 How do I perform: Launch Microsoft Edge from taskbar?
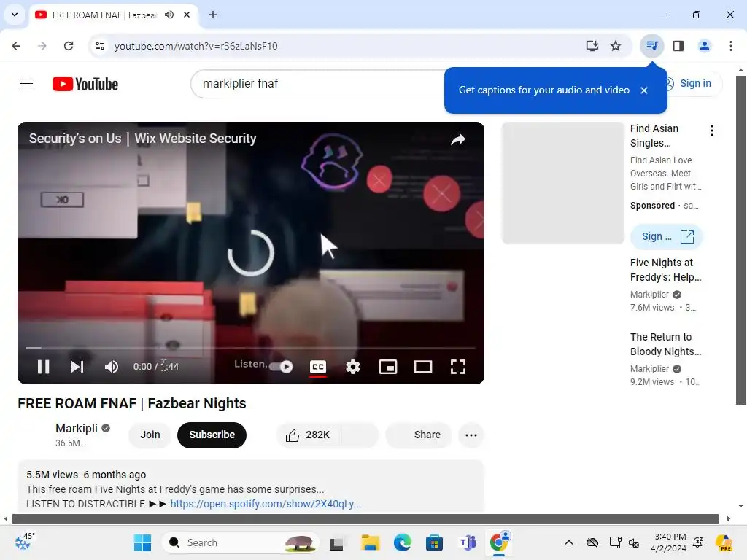(402, 542)
